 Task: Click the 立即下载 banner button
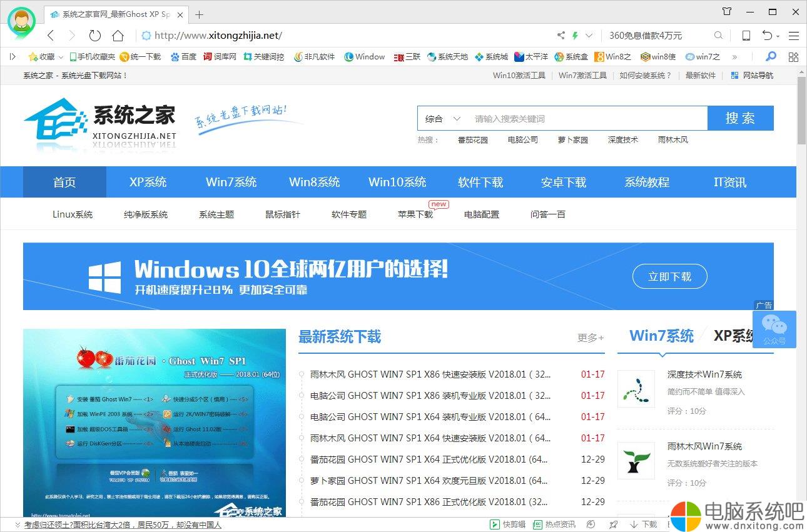(670, 276)
